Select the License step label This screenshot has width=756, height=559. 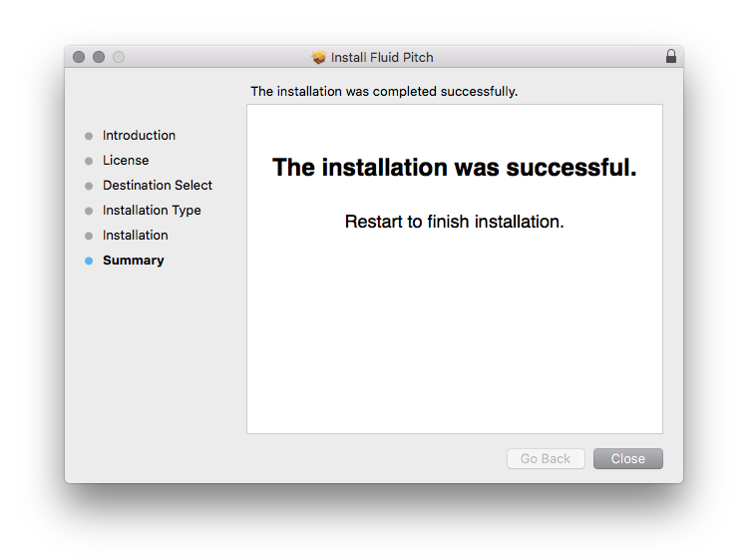pos(126,161)
